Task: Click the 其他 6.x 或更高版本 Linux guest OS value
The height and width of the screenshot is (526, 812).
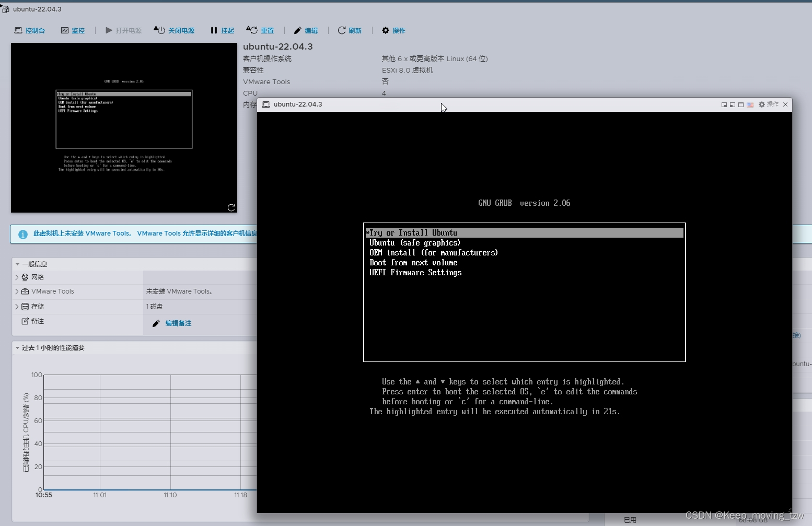Action: coord(435,59)
